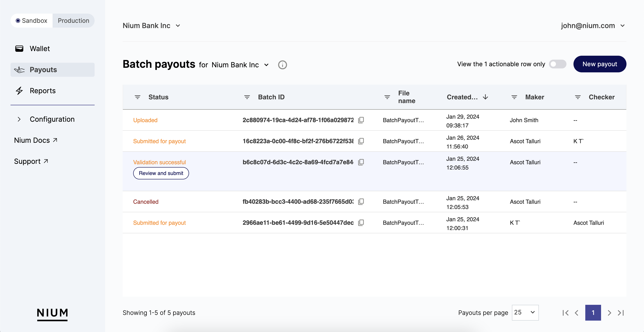Click Review and submit for the validated batch

161,173
